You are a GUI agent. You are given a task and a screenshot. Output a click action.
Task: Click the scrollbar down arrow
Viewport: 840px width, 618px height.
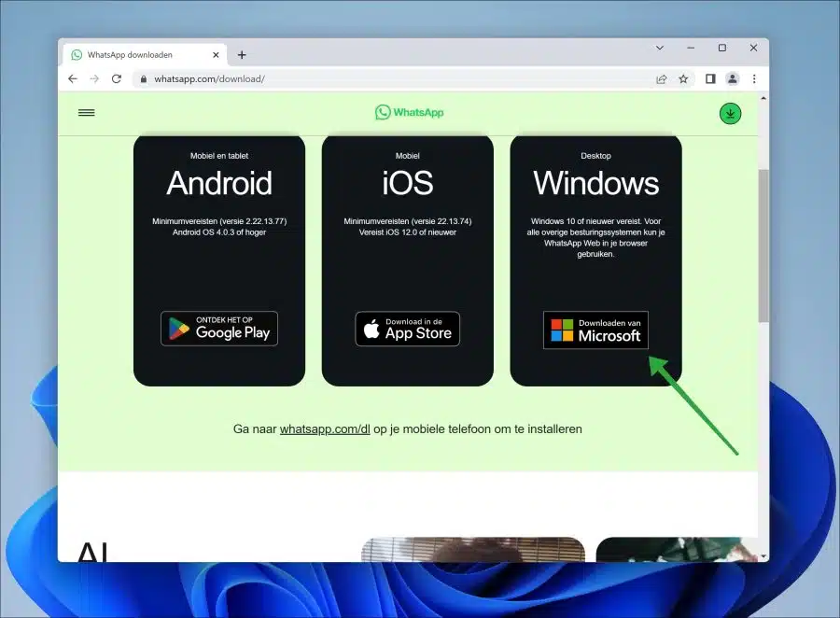[763, 556]
